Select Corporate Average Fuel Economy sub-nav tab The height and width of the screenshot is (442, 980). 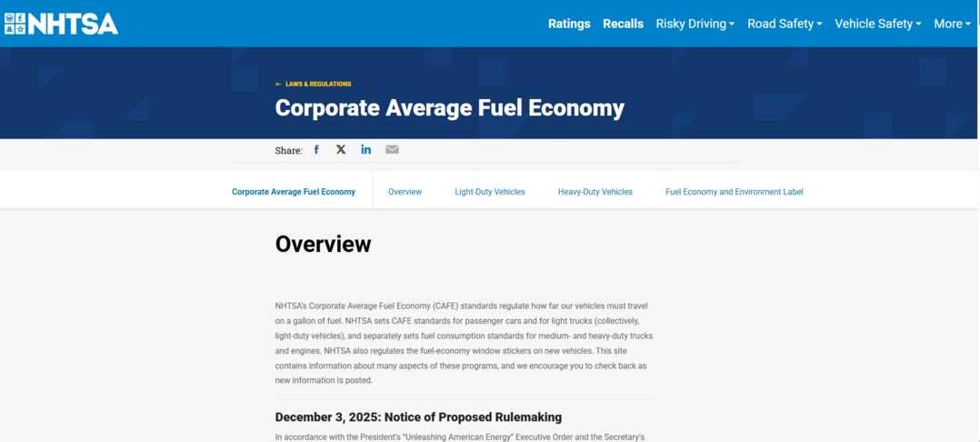(x=294, y=192)
